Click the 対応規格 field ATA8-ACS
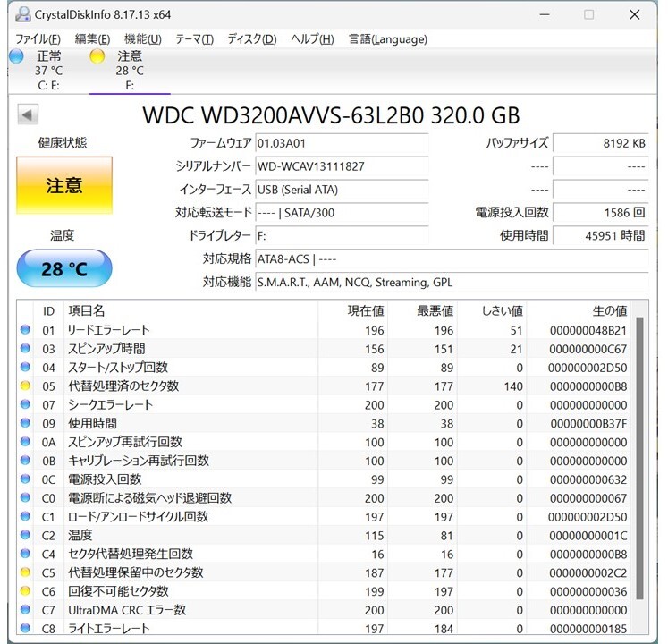668x644 pixels. [452, 258]
